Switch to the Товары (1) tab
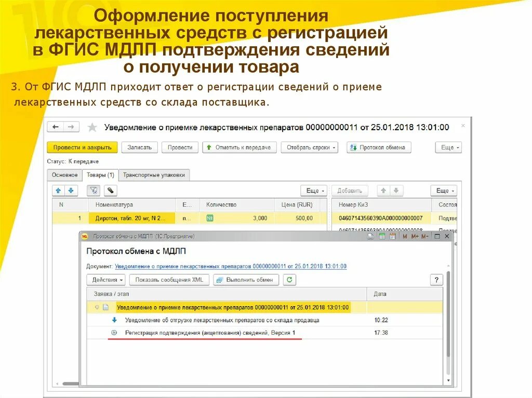Image resolution: width=532 pixels, height=398 pixels. (x=100, y=175)
